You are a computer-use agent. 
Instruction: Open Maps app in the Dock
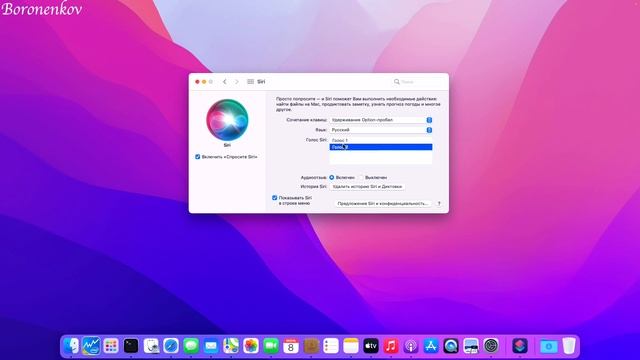231,346
